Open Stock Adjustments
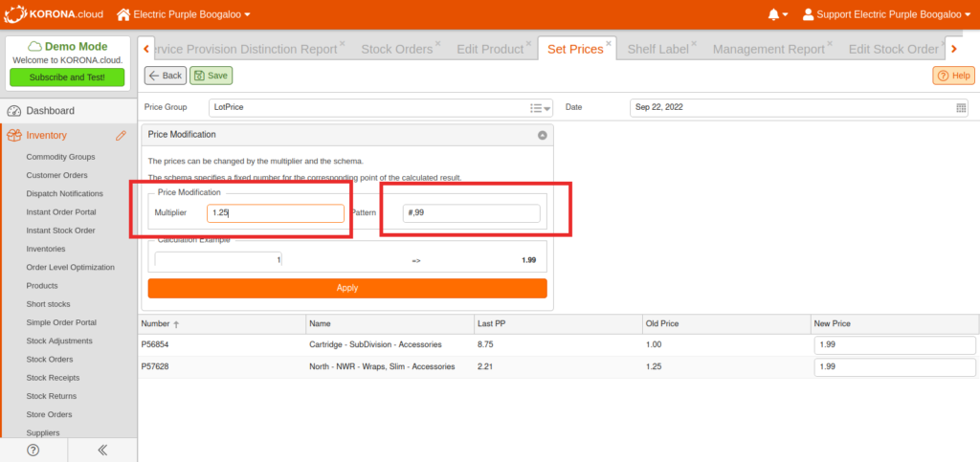980x462 pixels. pos(59,341)
